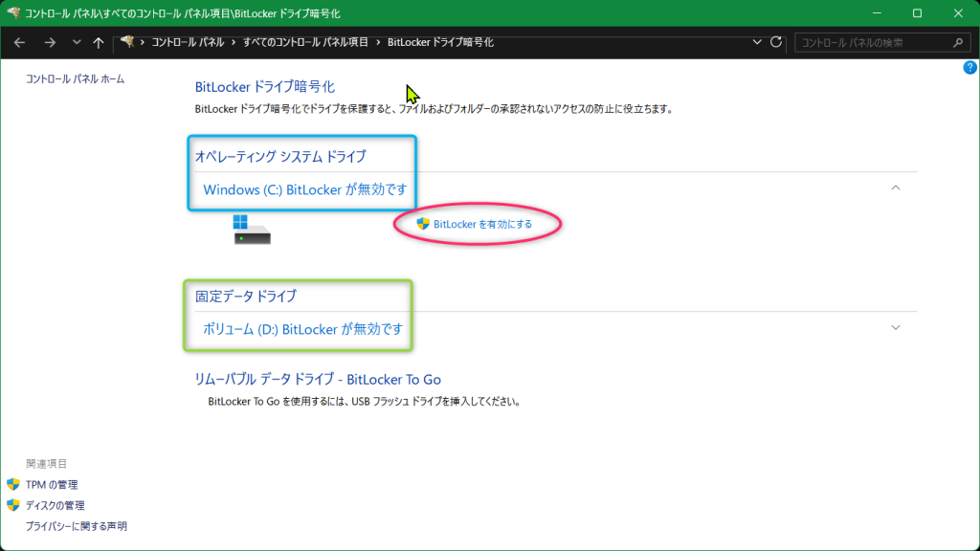Click the Forward navigation arrow
The width and height of the screenshot is (980, 551).
tap(50, 43)
